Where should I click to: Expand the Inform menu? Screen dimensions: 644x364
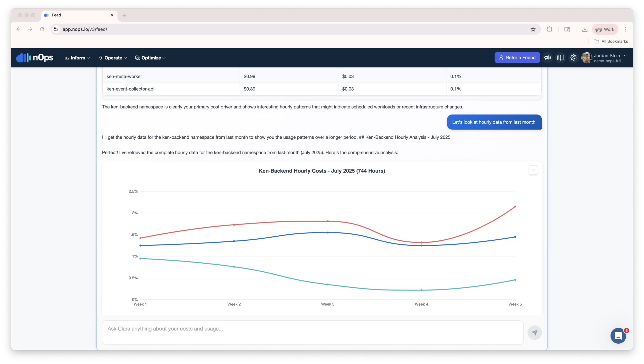77,58
